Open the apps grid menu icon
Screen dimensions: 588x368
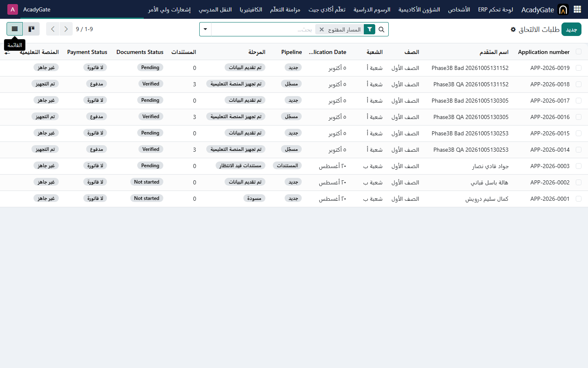click(577, 9)
